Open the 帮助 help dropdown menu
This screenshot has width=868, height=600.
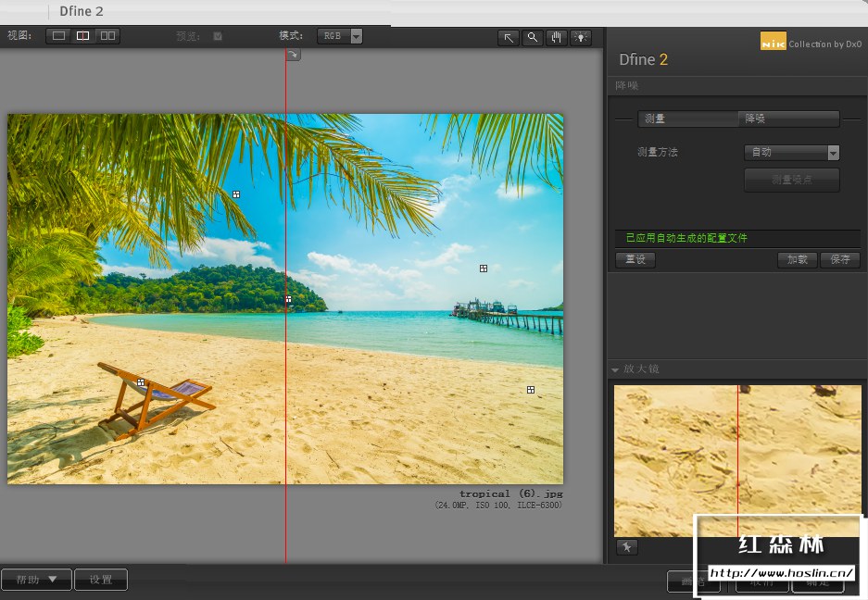[36, 580]
